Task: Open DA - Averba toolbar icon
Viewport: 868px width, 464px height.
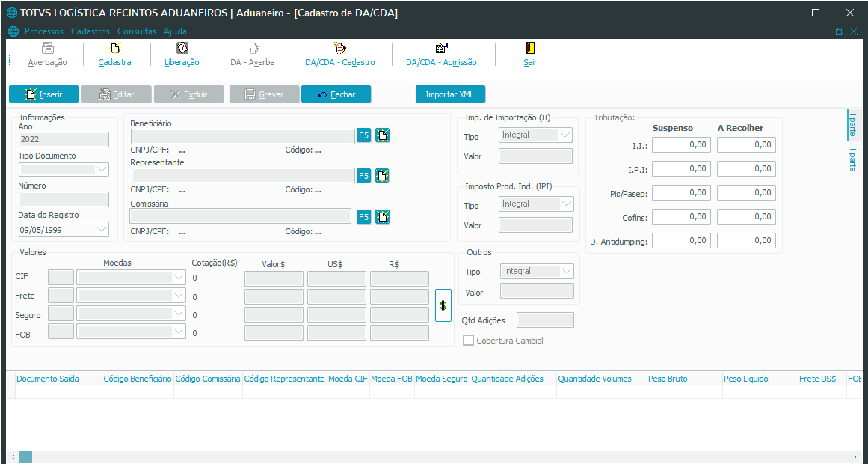Action: tap(253, 48)
